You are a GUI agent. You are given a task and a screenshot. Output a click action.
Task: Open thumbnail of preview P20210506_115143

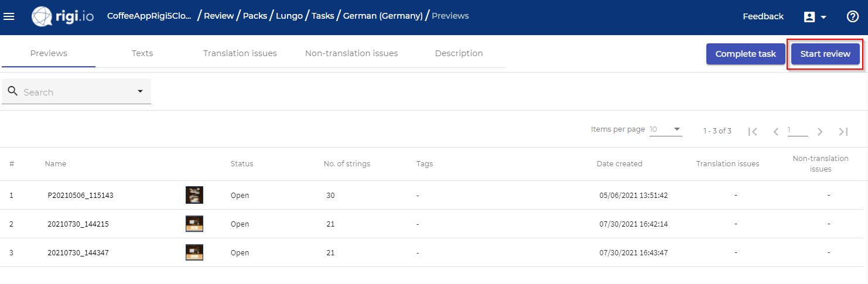click(194, 195)
